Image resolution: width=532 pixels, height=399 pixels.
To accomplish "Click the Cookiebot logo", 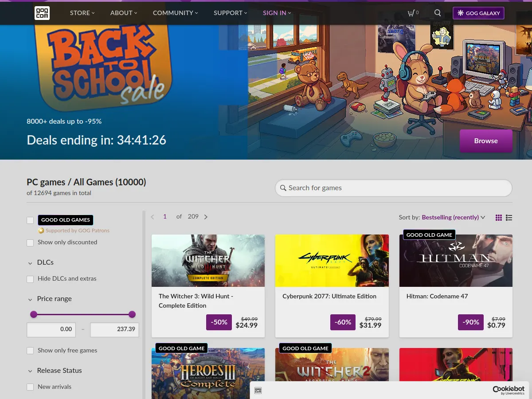I will point(509,390).
